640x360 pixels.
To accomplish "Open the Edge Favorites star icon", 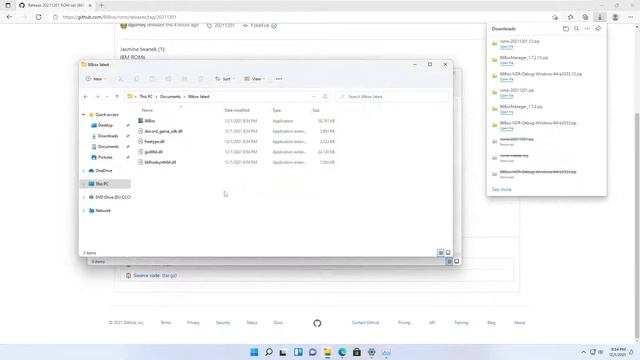I will 570,17.
